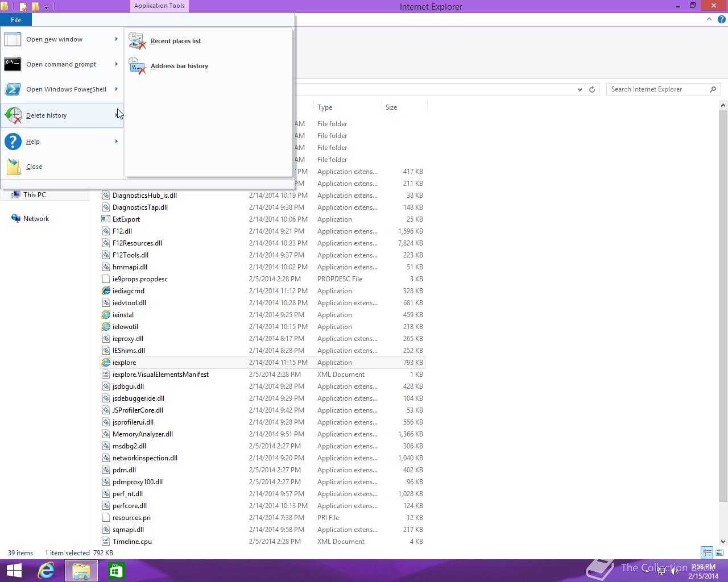The height and width of the screenshot is (582, 728).
Task: Click the vertical scrollbar up arrow
Action: point(723,106)
